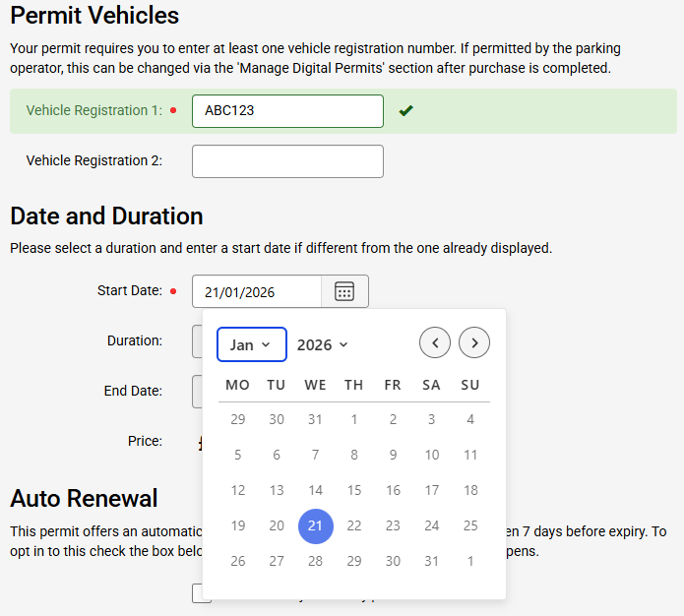Click the calendar icon beside Start Date
Viewport: 684px width, 616px height.
coord(344,291)
